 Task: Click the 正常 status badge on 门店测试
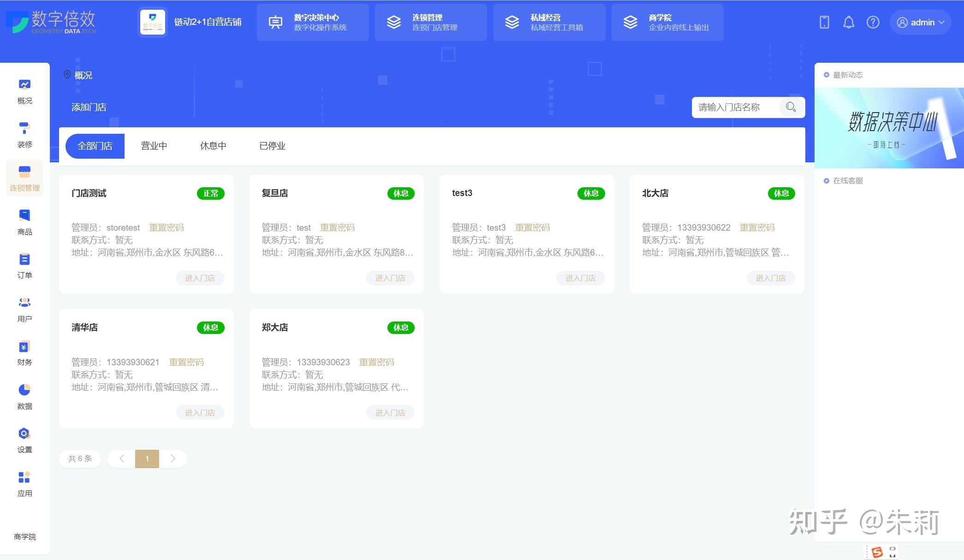211,193
